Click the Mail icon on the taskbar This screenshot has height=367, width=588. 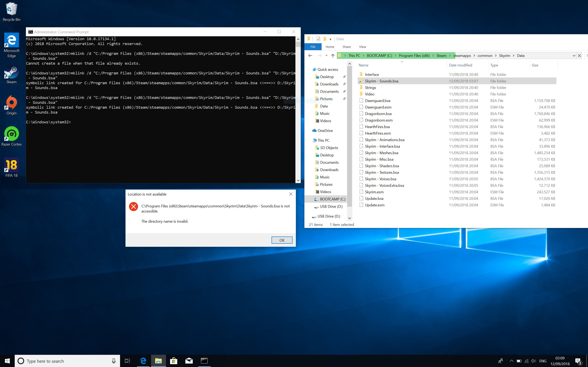tap(189, 361)
